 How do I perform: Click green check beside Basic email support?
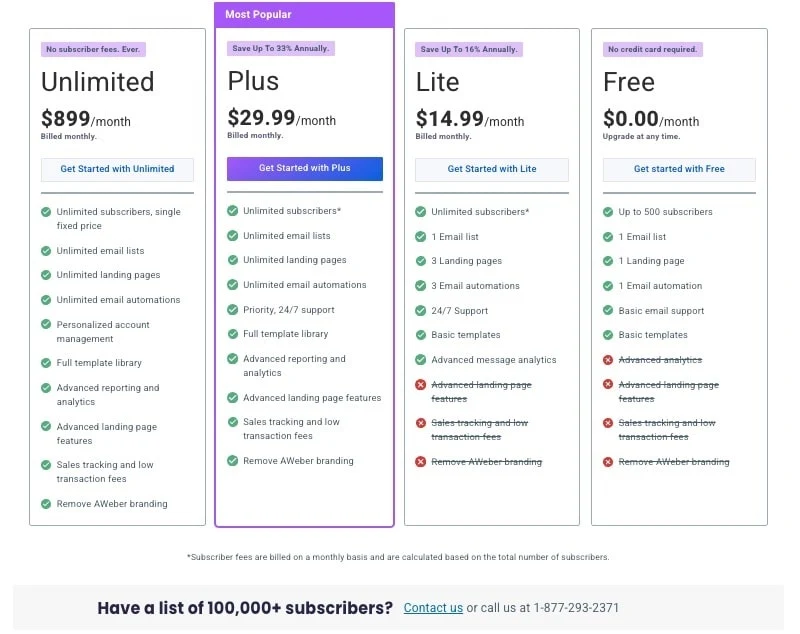(608, 311)
